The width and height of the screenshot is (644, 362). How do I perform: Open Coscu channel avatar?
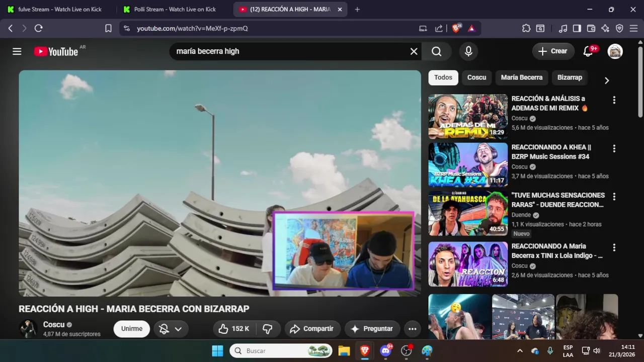(x=28, y=328)
